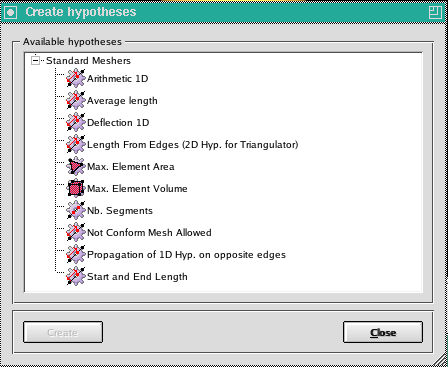Click the Arithmetic 1D hypothesis icon
Image resolution: width=448 pixels, height=367 pixels.
tap(76, 78)
